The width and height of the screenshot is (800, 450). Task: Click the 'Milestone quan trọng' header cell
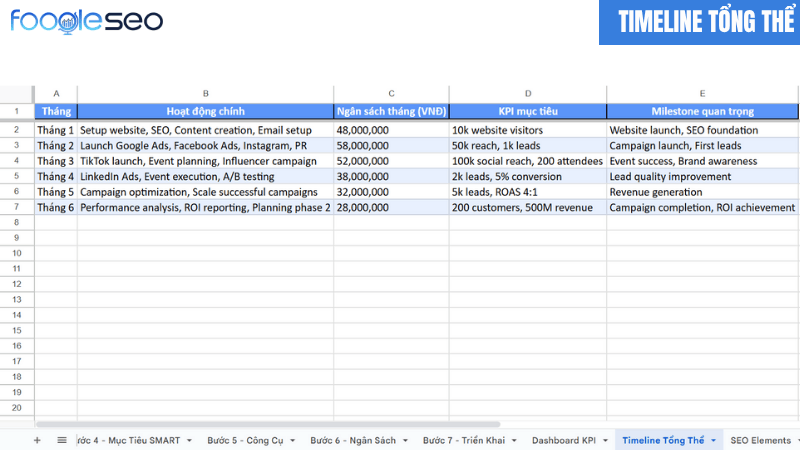point(703,111)
